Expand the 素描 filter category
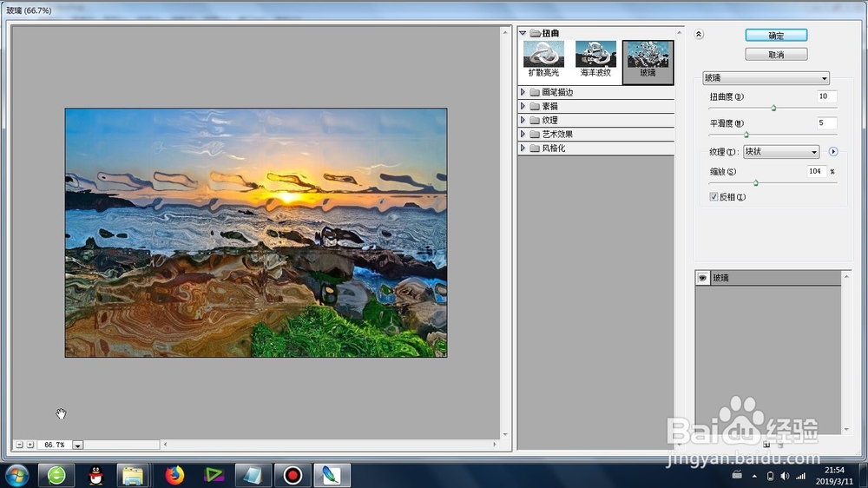Image resolution: width=868 pixels, height=488 pixels. tap(523, 106)
